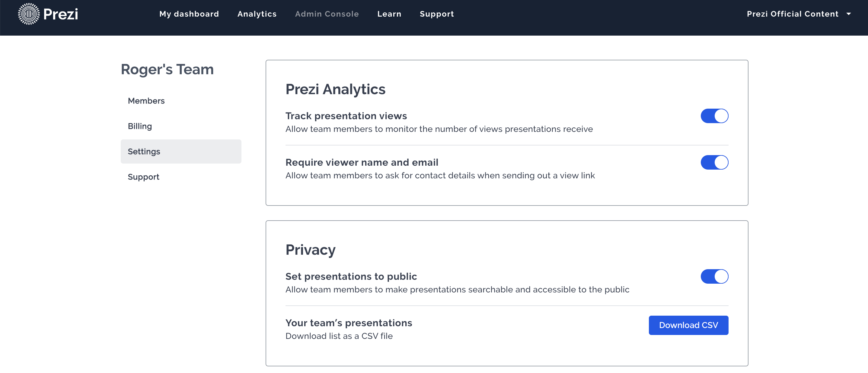Viewport: 868px width, 373px height.
Task: Toggle off Track presentation views
Action: (x=714, y=116)
